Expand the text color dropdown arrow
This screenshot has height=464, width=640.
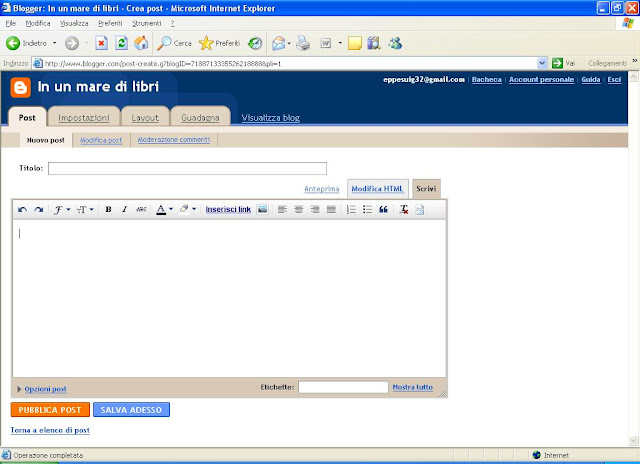(171, 209)
